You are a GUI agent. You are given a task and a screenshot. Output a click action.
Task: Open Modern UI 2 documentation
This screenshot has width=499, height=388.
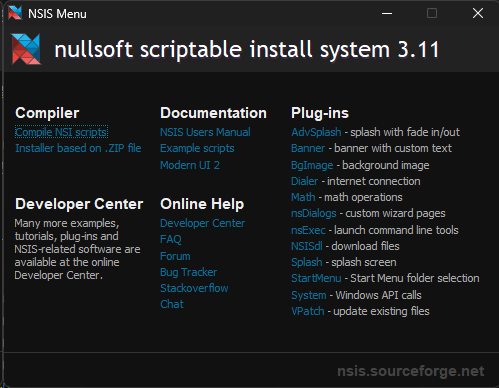pos(190,165)
